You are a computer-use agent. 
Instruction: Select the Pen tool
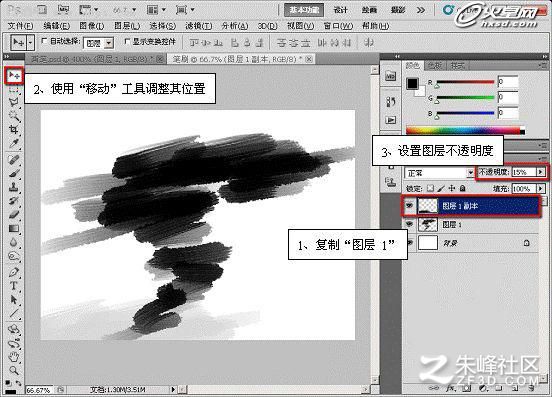14,272
